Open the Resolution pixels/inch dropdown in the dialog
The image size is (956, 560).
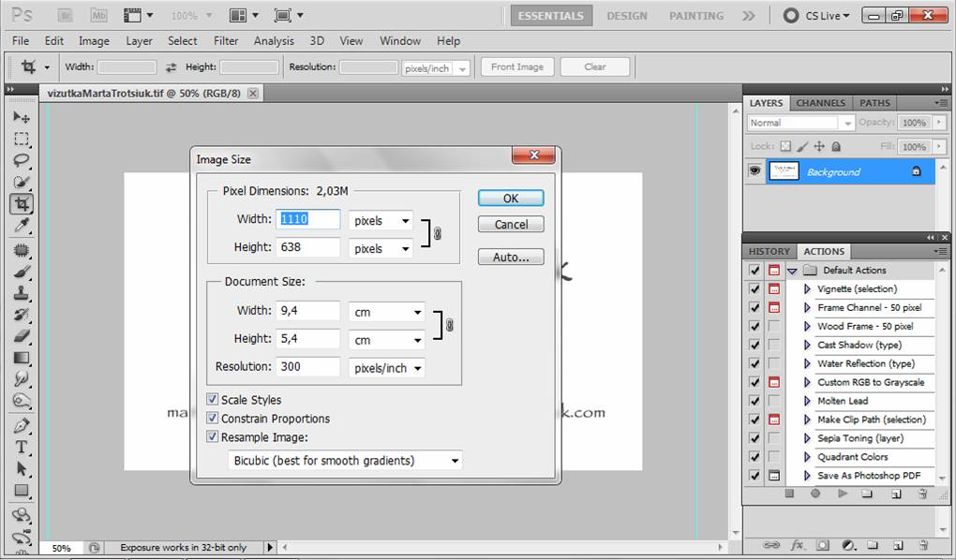click(386, 368)
